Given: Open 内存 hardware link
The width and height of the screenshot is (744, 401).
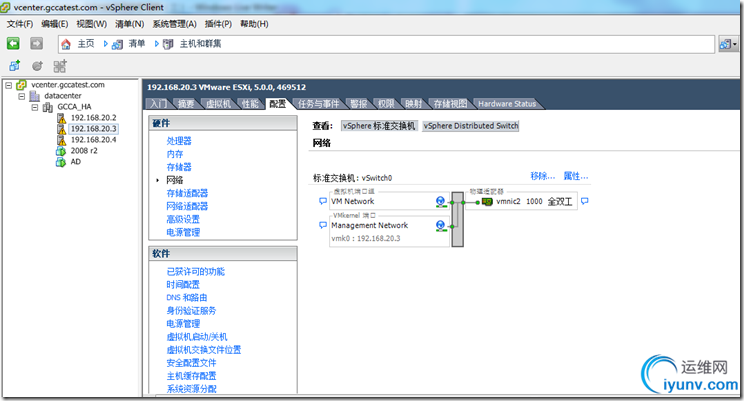Looking at the screenshot, I should point(175,154).
